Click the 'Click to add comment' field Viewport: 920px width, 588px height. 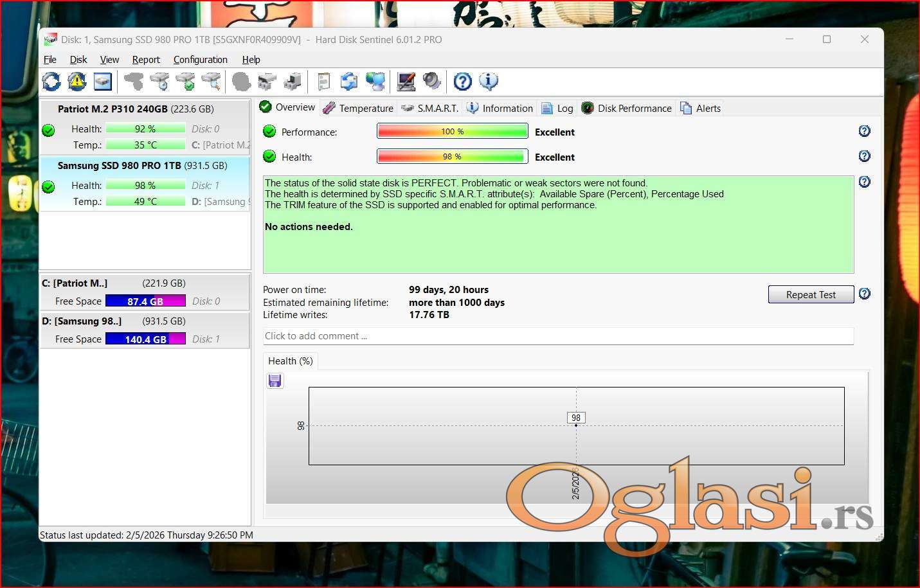tap(557, 336)
